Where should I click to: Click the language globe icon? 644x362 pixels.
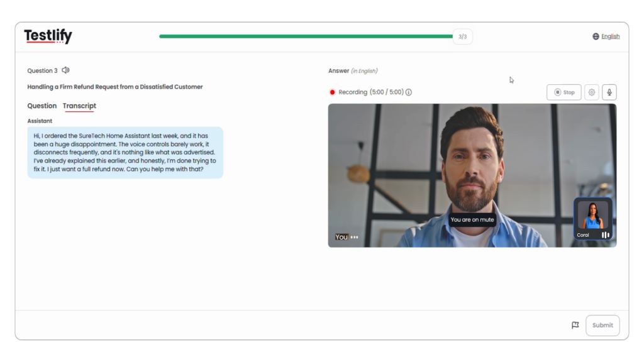coord(594,36)
